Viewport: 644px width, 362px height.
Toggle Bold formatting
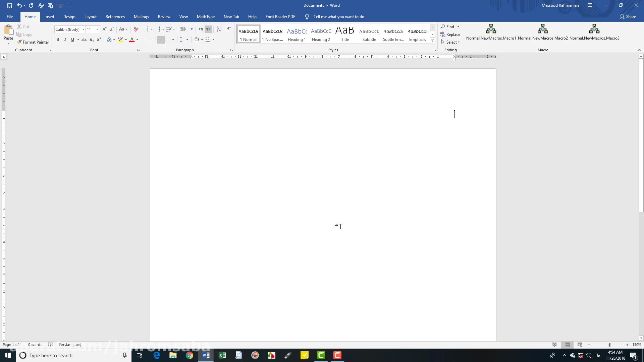pos(58,40)
